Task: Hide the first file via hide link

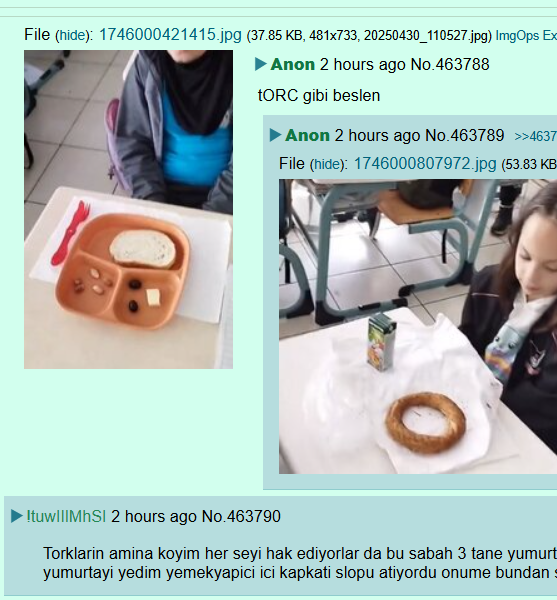Action: [72, 36]
